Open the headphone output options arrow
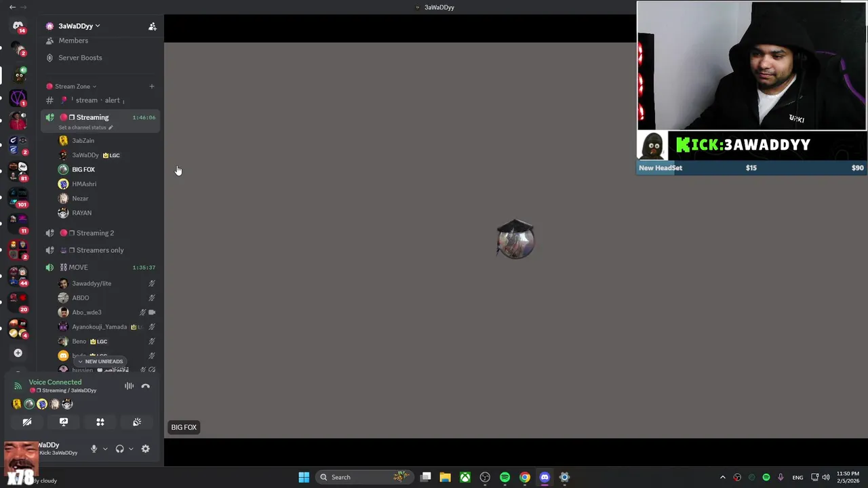The height and width of the screenshot is (488, 868). pyautogui.click(x=131, y=449)
